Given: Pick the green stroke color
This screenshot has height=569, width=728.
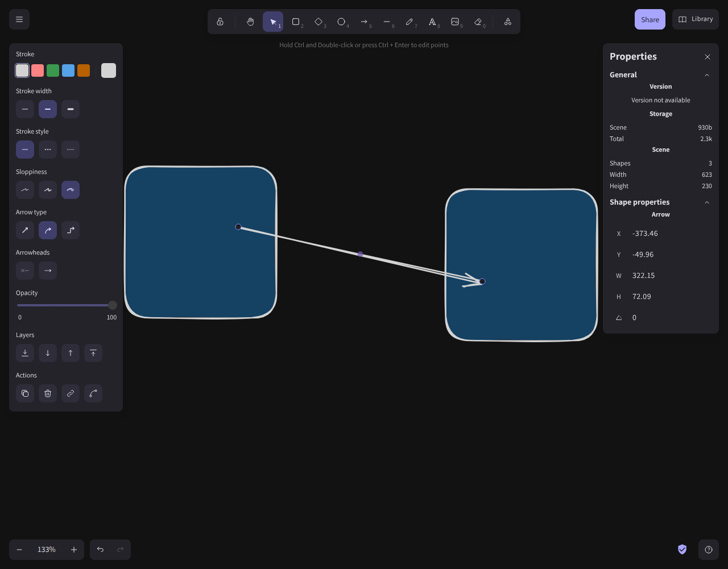Looking at the screenshot, I should click(x=53, y=70).
